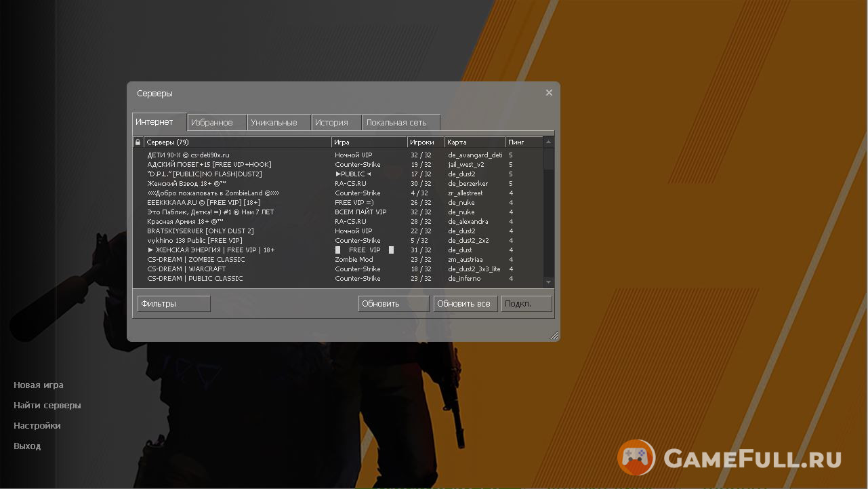Select server АДСКИЙ ПОБЕГ+15 [FREE VIP+HOOK]

click(x=339, y=165)
